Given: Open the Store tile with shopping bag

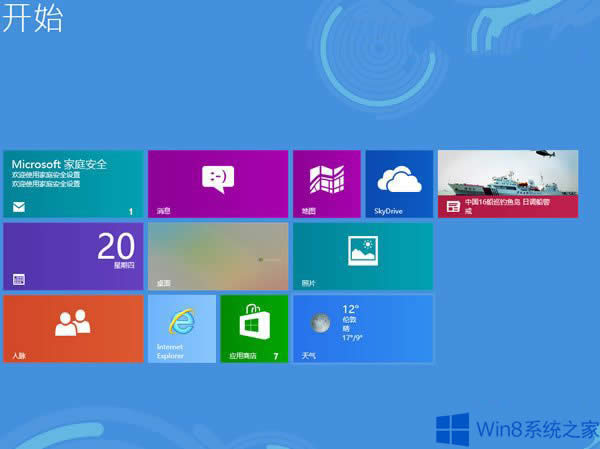Looking at the screenshot, I should (x=254, y=328).
